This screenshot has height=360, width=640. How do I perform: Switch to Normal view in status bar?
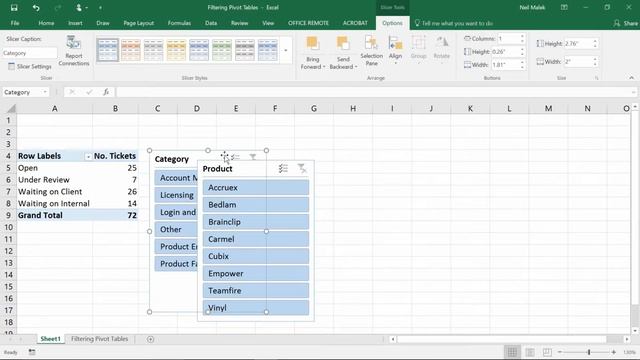512,352
